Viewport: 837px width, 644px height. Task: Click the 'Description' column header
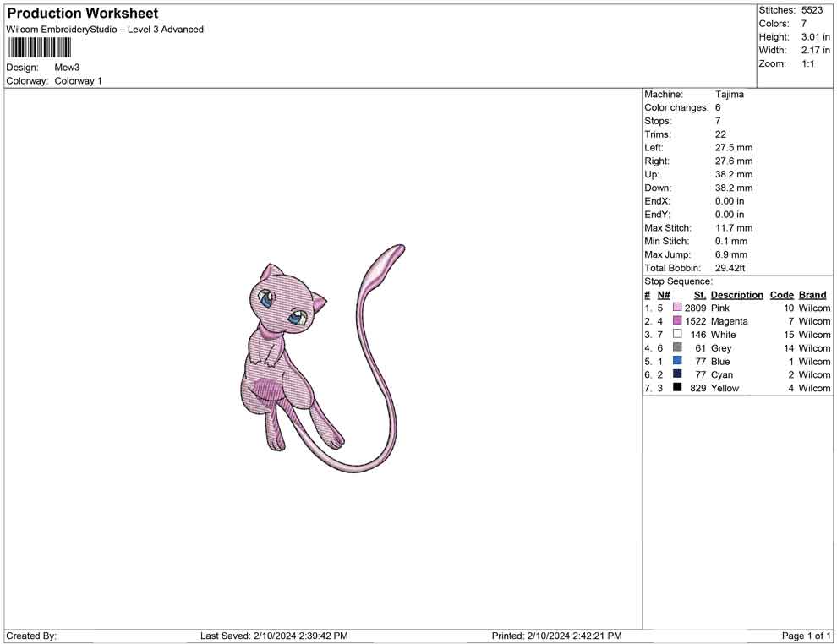click(x=737, y=295)
